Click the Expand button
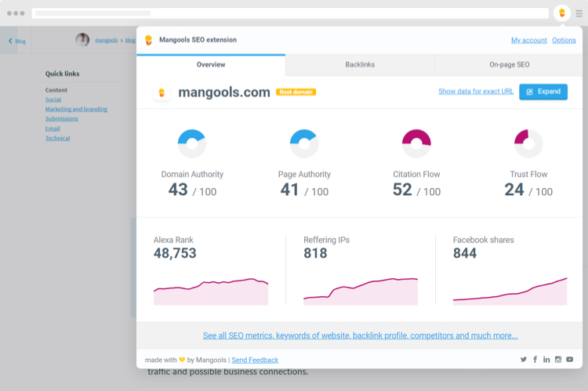This screenshot has height=391, width=588. click(543, 92)
